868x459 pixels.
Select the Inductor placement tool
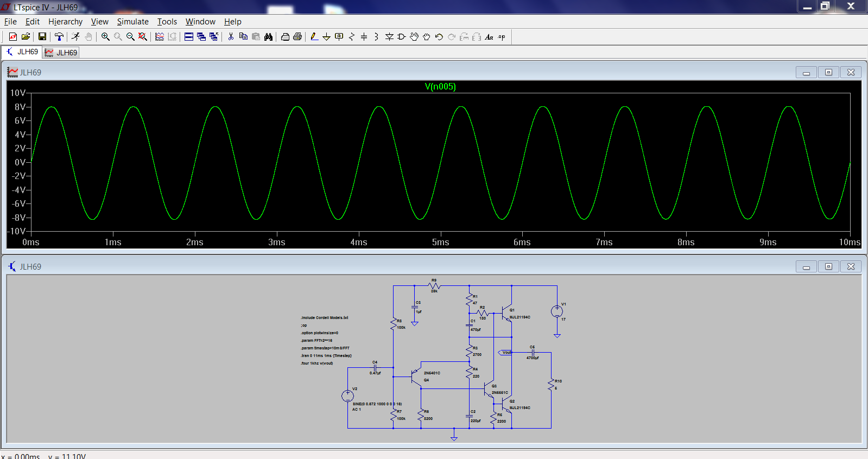(376, 37)
